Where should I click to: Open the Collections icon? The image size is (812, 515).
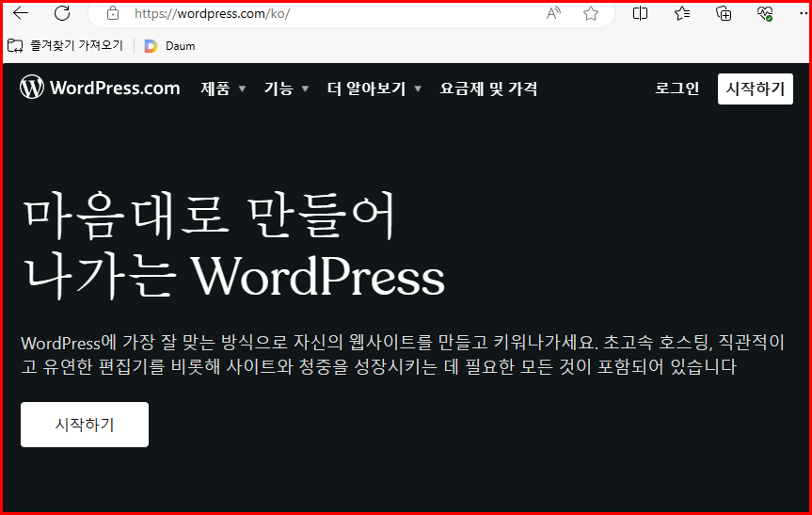tap(724, 13)
